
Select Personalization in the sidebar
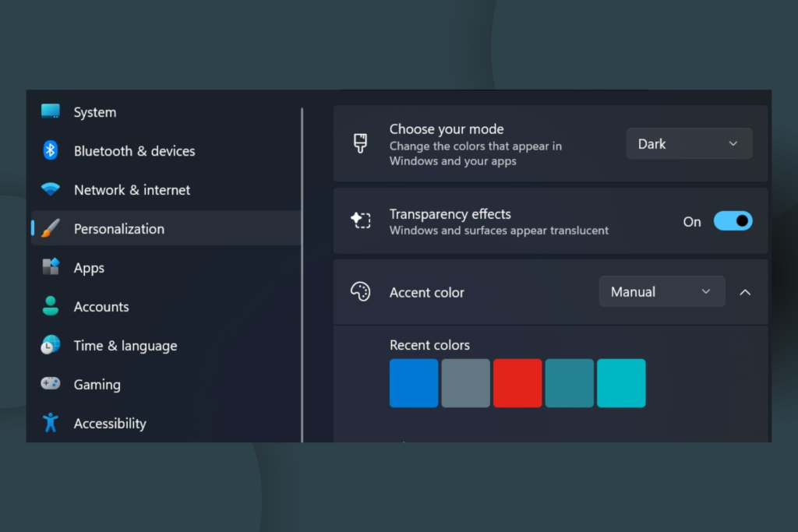tap(119, 229)
